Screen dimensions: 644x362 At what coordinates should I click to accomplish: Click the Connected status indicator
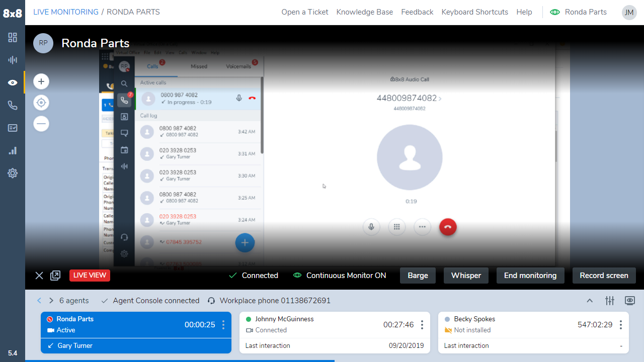click(254, 276)
